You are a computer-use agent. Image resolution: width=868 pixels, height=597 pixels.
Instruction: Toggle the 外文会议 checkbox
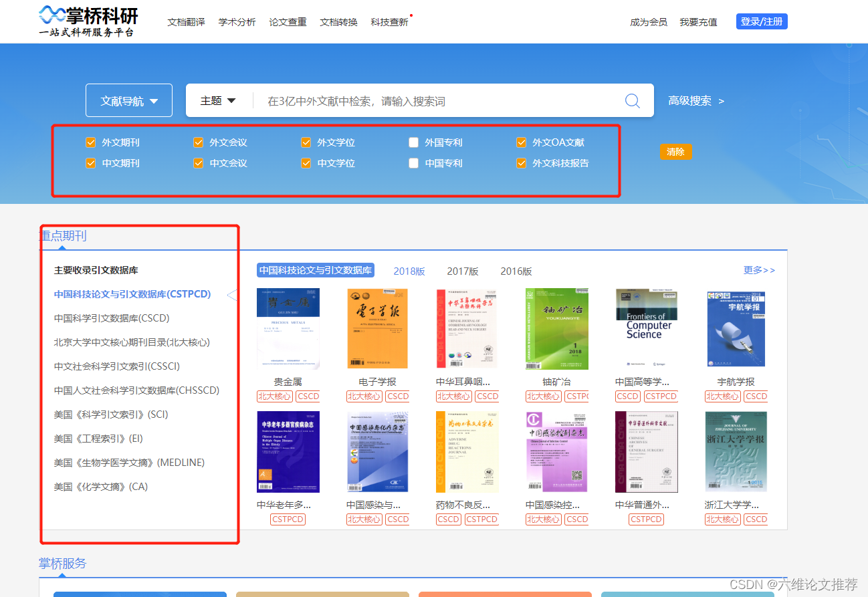(x=198, y=142)
